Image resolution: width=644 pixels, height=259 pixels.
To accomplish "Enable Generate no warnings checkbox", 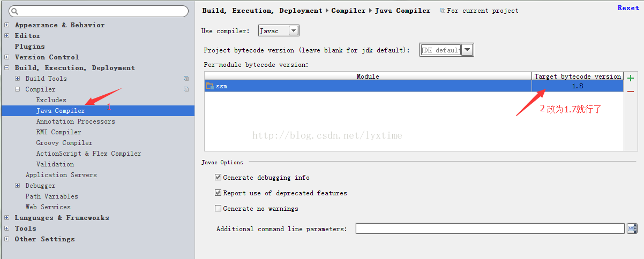I will (x=218, y=208).
